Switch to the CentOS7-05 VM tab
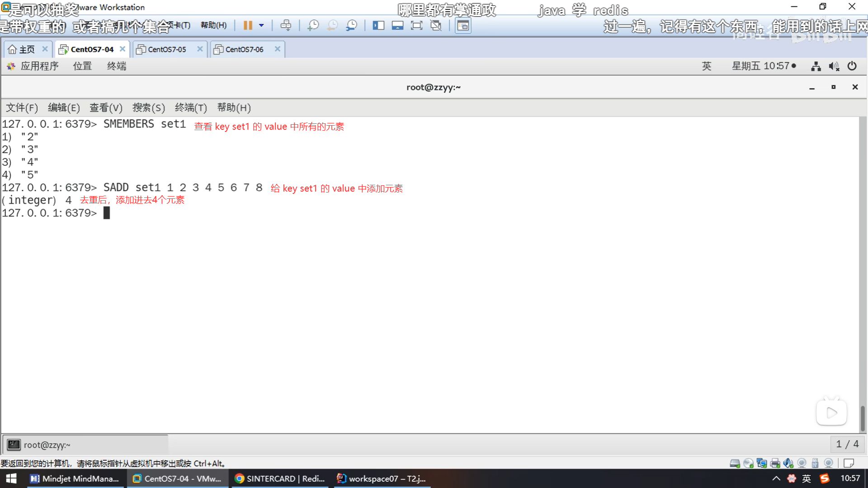The width and height of the screenshot is (868, 488). tap(167, 49)
